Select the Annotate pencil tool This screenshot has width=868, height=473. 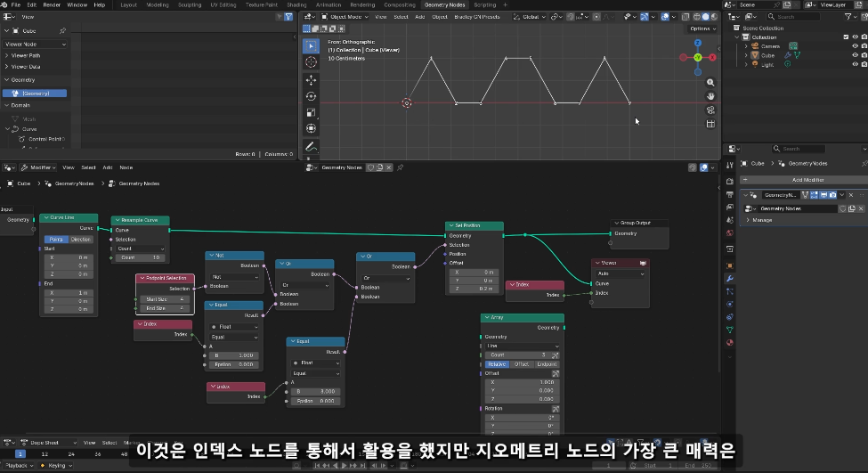(311, 147)
